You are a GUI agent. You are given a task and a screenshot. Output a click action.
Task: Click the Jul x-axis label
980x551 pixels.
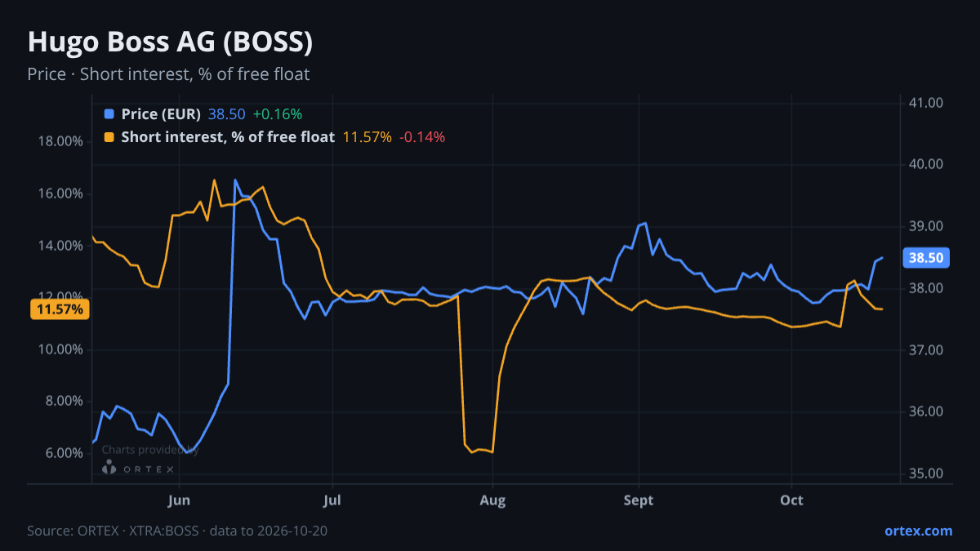point(332,500)
